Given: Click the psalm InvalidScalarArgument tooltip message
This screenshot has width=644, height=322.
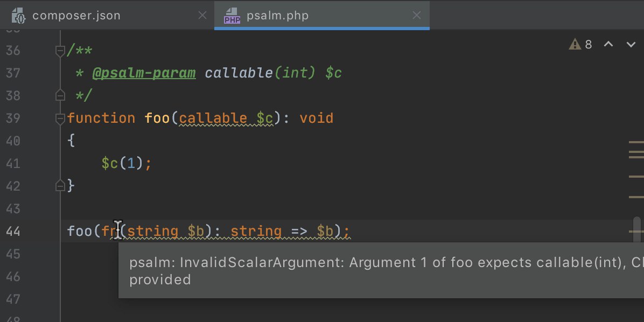Looking at the screenshot, I should click(381, 271).
